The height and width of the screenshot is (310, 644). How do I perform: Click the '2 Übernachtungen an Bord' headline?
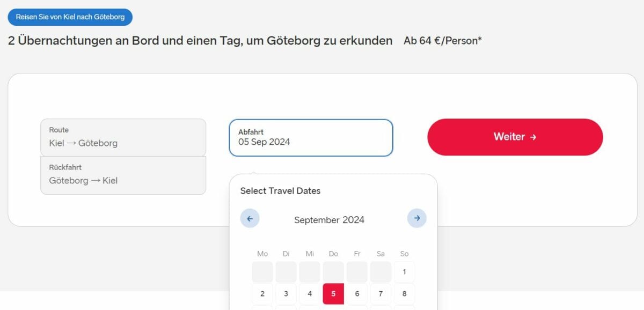200,41
